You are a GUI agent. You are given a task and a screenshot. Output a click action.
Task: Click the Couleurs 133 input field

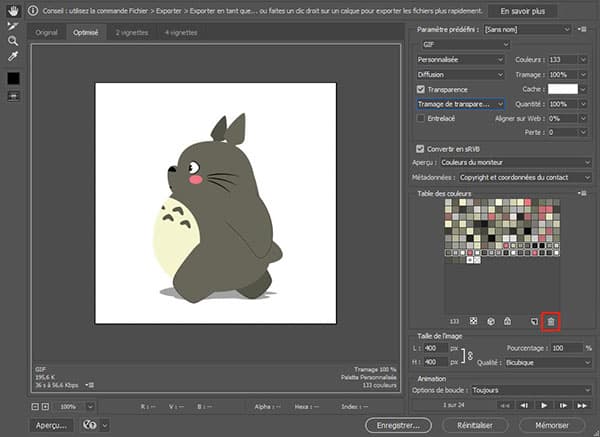tap(562, 60)
